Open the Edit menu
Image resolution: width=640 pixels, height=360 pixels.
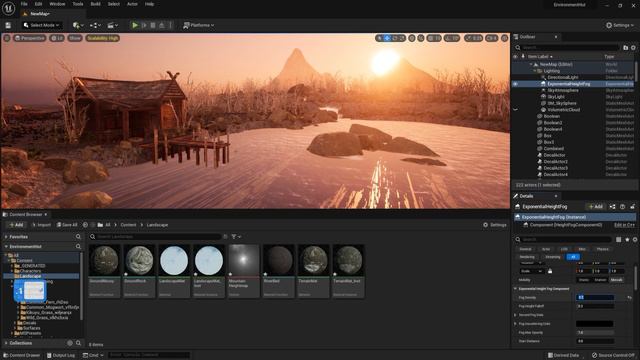pos(38,4)
